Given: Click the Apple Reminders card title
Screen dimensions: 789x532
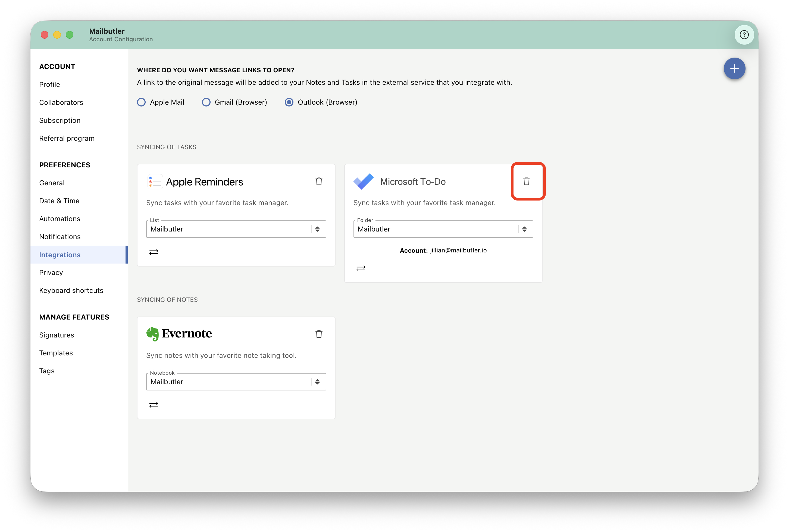Looking at the screenshot, I should point(205,182).
